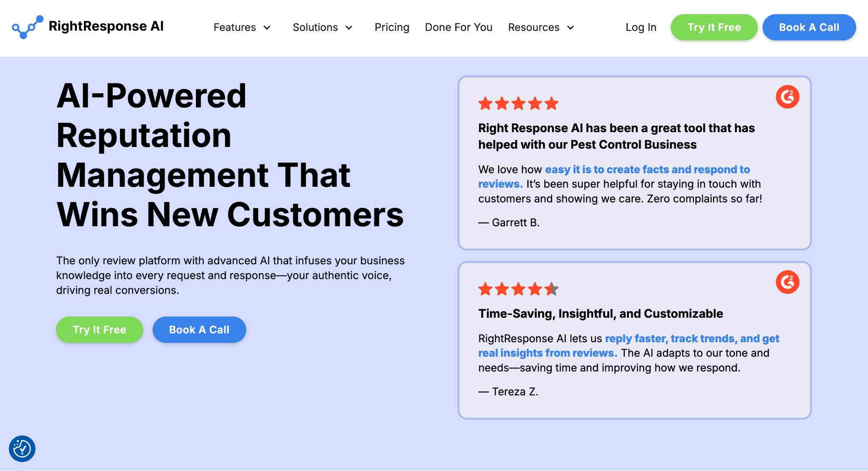Click the star rating in second review
This screenshot has width=868, height=471.
pos(518,289)
